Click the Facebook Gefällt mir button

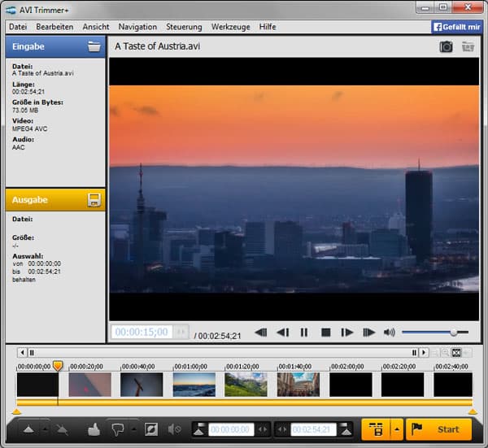(457, 27)
